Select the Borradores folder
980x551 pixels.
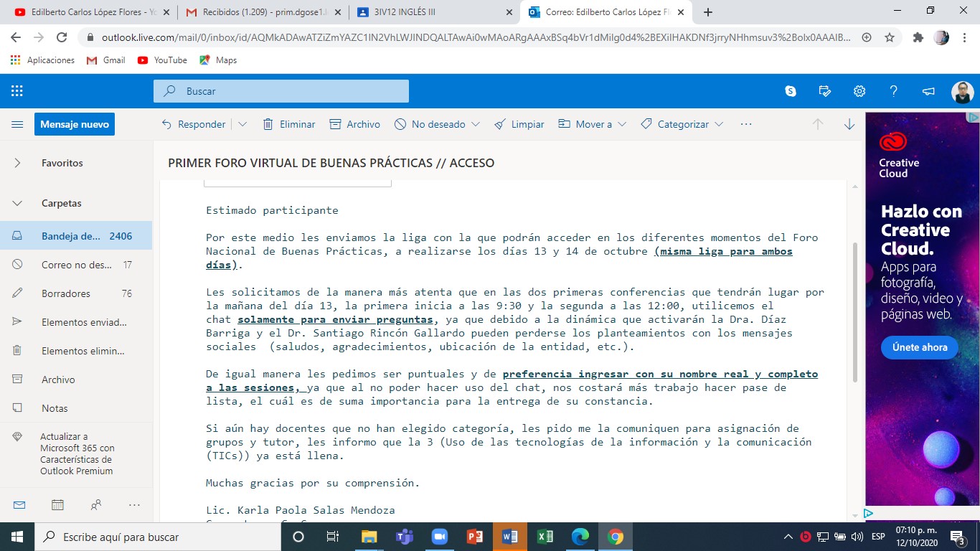click(66, 293)
